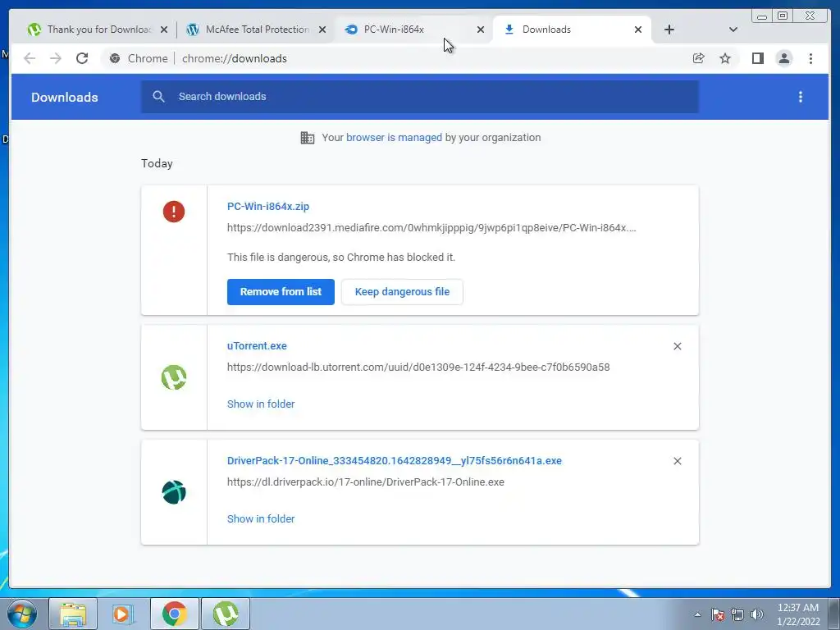Reload the downloads page
Viewport: 840px width, 630px height.
(82, 58)
